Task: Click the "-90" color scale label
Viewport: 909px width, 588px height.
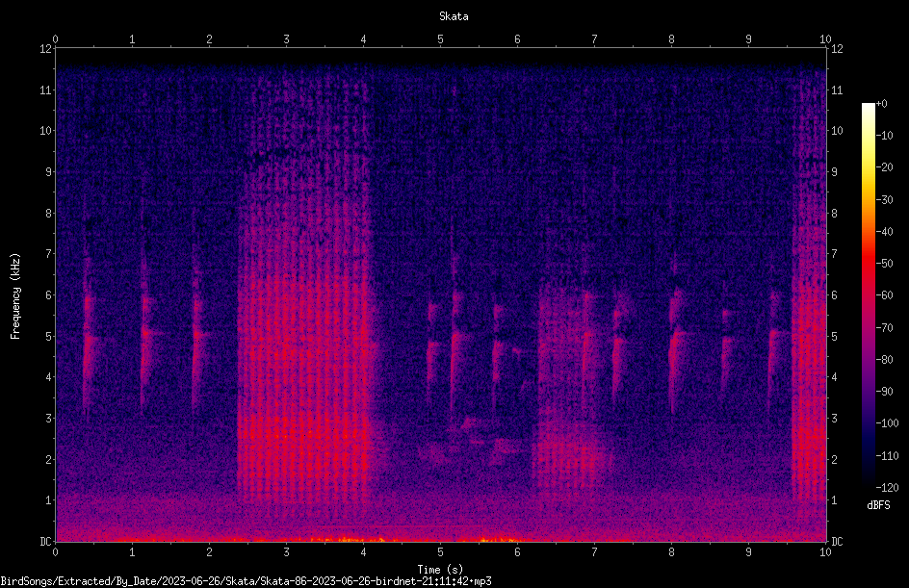Action: (x=884, y=392)
